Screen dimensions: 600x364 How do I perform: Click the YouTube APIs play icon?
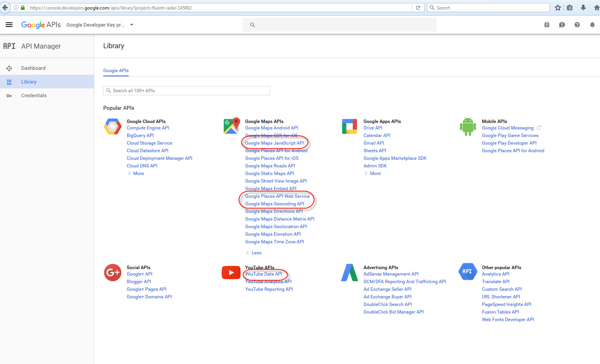tap(231, 273)
